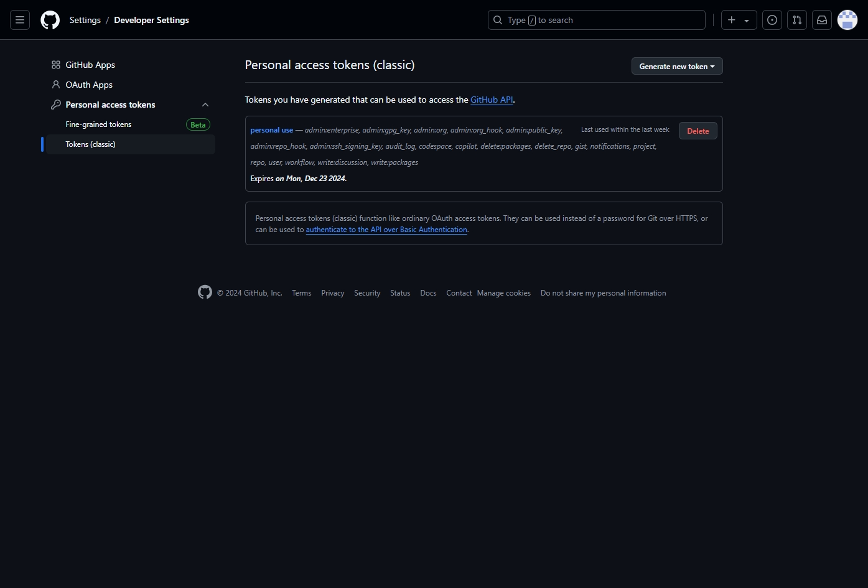Open the Issues icon in header
The height and width of the screenshot is (588, 868).
click(772, 20)
